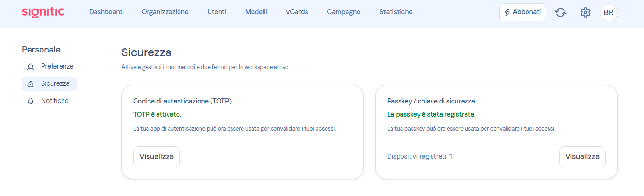This screenshot has height=196, width=644.
Task: Click the person icon beside Preferenze
Action: 31,67
